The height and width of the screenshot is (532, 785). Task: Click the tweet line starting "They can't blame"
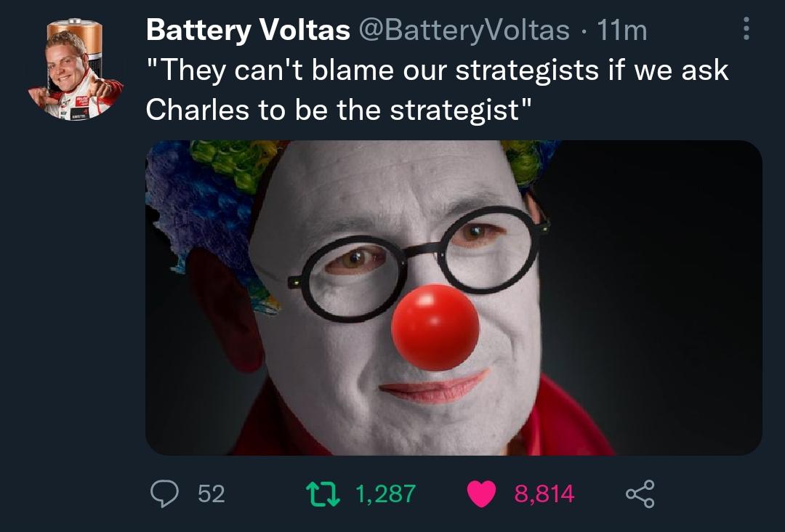point(437,70)
